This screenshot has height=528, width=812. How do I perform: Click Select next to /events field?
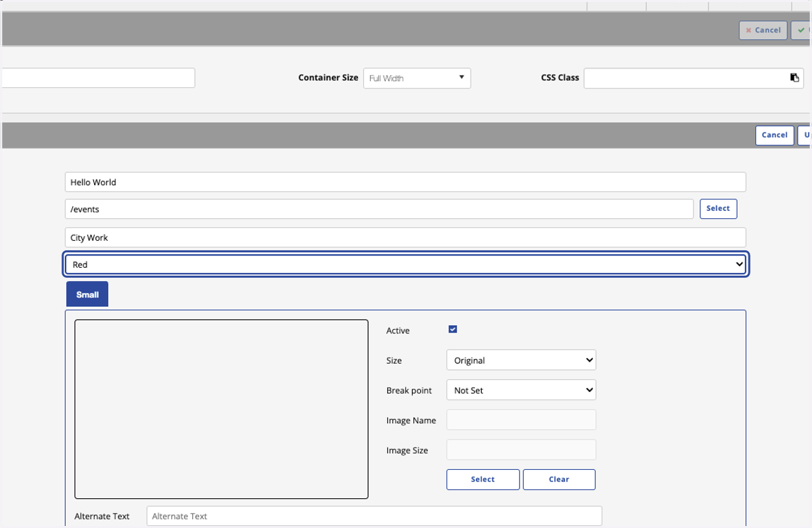[718, 209]
